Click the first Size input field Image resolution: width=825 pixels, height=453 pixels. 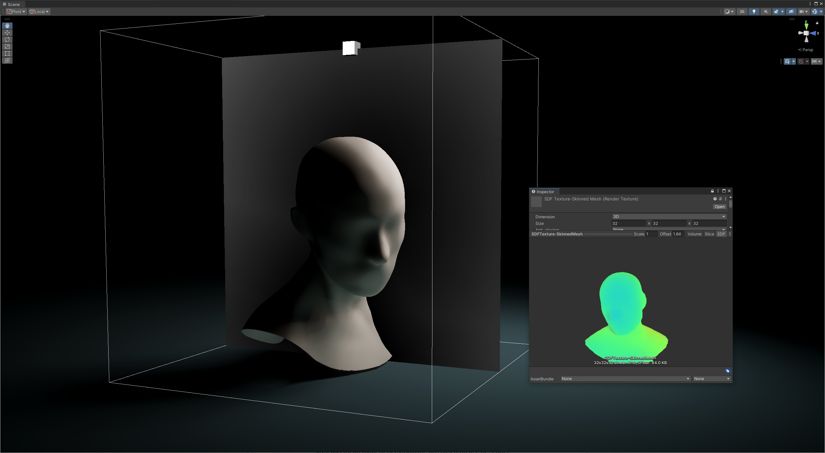click(628, 224)
